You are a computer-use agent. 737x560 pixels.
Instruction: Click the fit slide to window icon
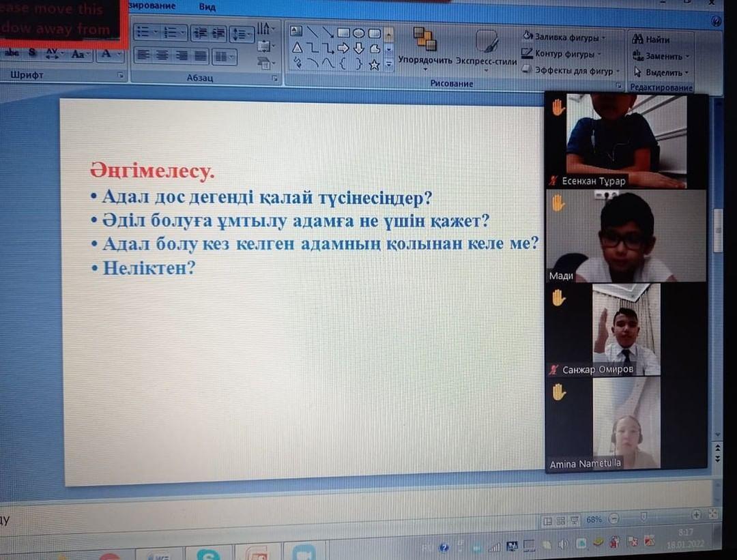[714, 515]
